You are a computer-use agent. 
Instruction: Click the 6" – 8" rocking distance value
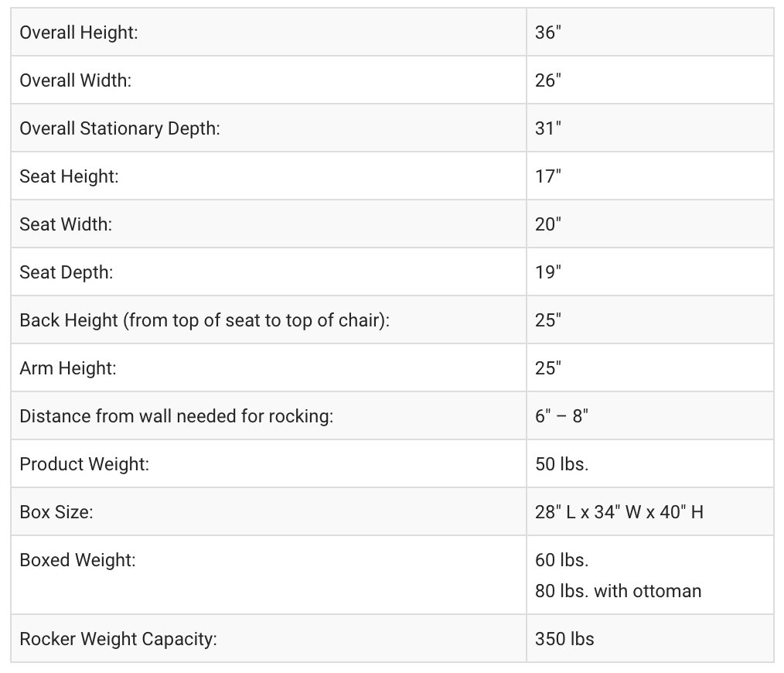[x=561, y=416]
